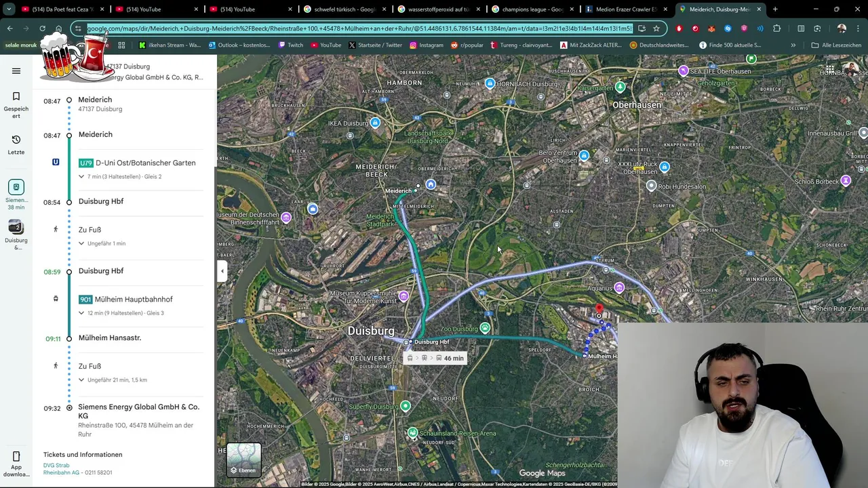The width and height of the screenshot is (868, 488).
Task: Switch to the Da Poet feat Ceza tab
Action: pos(62,9)
